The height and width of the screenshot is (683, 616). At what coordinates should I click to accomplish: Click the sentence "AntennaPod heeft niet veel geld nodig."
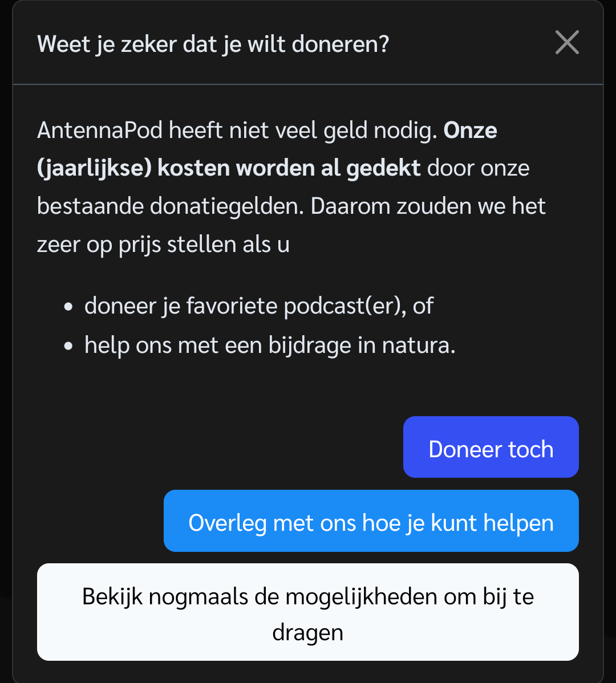pyautogui.click(x=237, y=131)
